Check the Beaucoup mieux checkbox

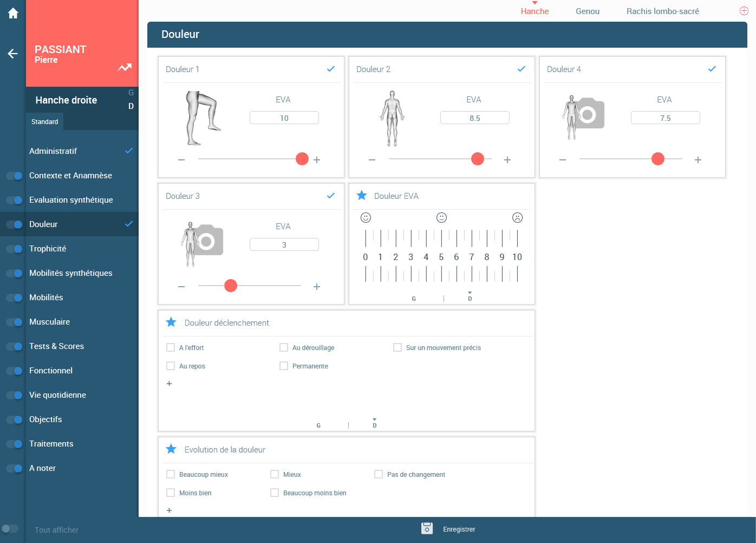click(x=171, y=474)
